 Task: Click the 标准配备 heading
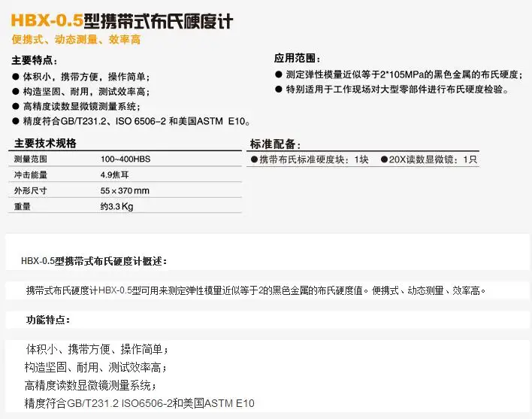click(x=275, y=144)
